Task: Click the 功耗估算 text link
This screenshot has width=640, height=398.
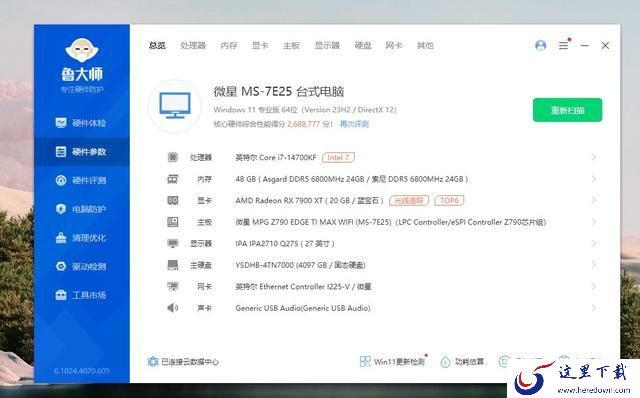Action: click(469, 362)
